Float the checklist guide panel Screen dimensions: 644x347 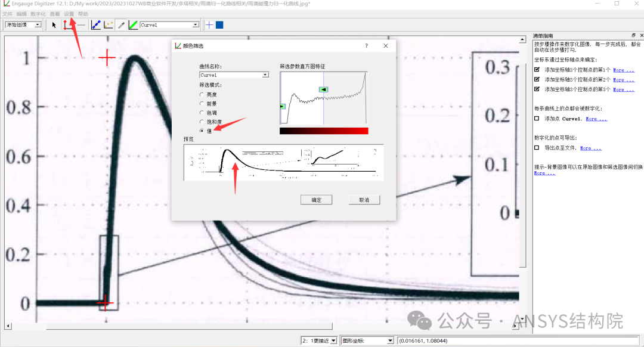633,36
